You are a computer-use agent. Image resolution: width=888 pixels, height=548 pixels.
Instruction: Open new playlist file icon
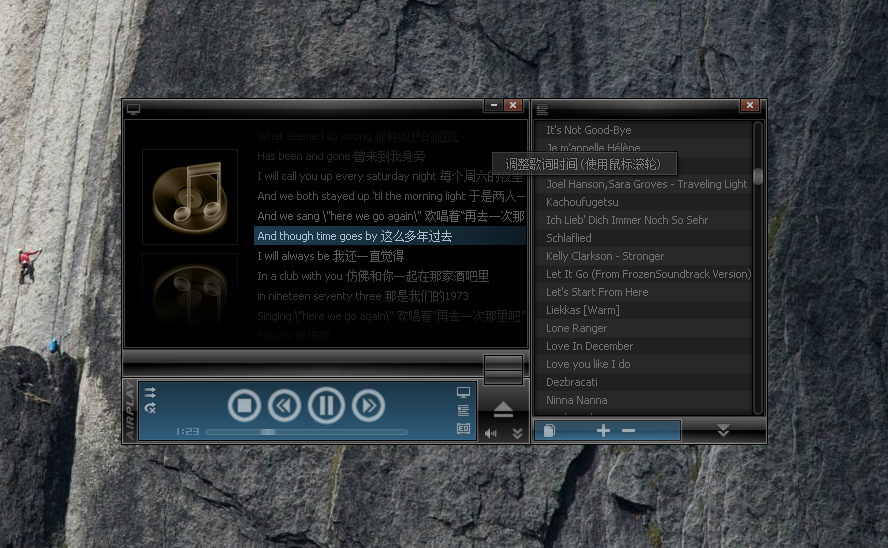pos(549,431)
